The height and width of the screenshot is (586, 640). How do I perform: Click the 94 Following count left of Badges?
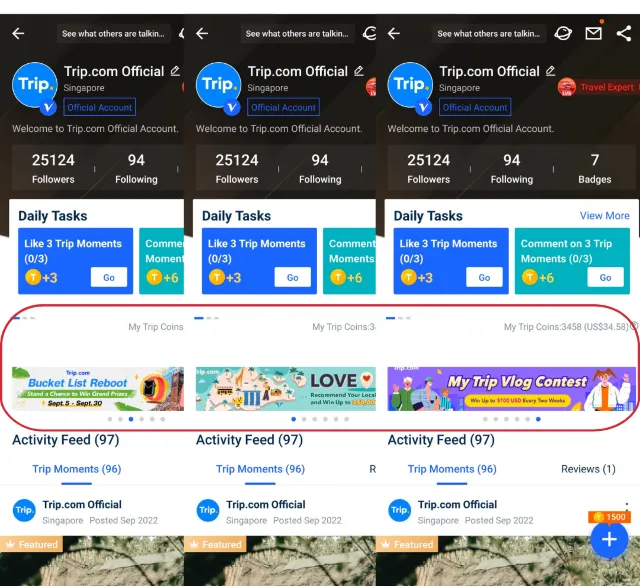point(512,168)
